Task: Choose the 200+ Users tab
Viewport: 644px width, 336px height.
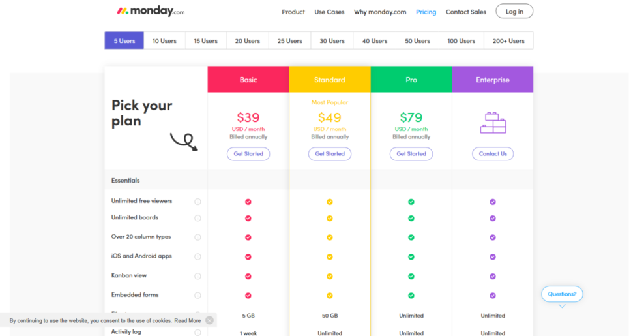Action: (x=508, y=40)
